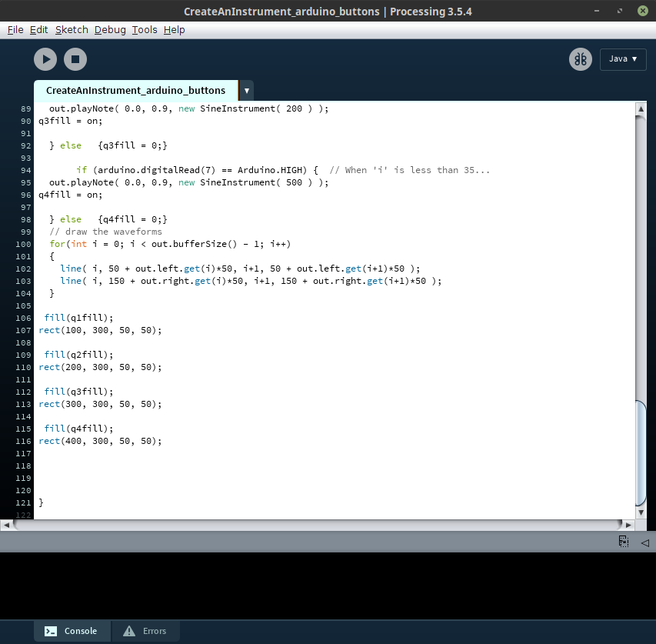The width and height of the screenshot is (656, 644).
Task: Click the 'for(int i = 0;' loop line
Action: [x=170, y=244]
